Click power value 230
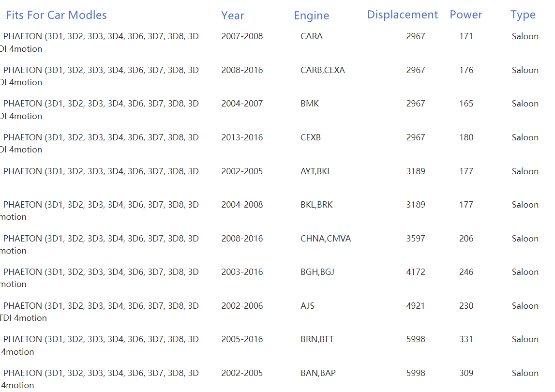The height and width of the screenshot is (392, 555). (466, 306)
